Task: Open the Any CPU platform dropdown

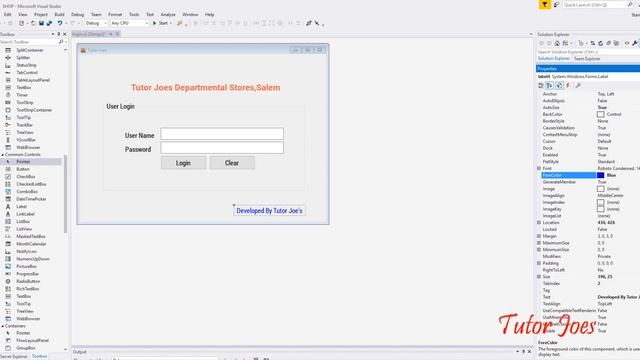Action: tap(129, 23)
